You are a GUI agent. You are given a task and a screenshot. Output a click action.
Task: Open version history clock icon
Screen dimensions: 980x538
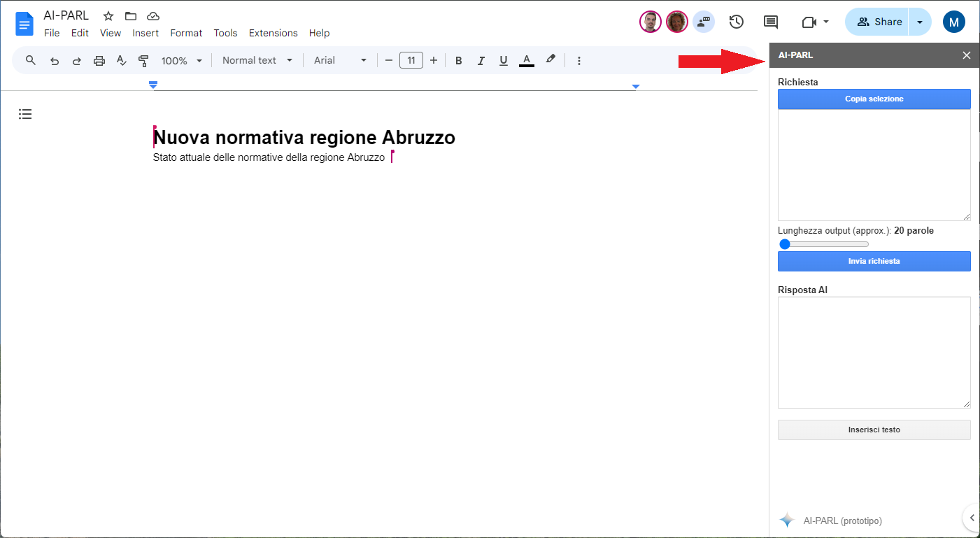point(736,22)
